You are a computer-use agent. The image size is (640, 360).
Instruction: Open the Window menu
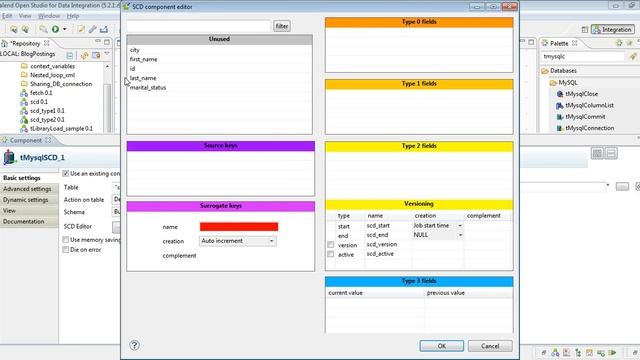click(49, 16)
